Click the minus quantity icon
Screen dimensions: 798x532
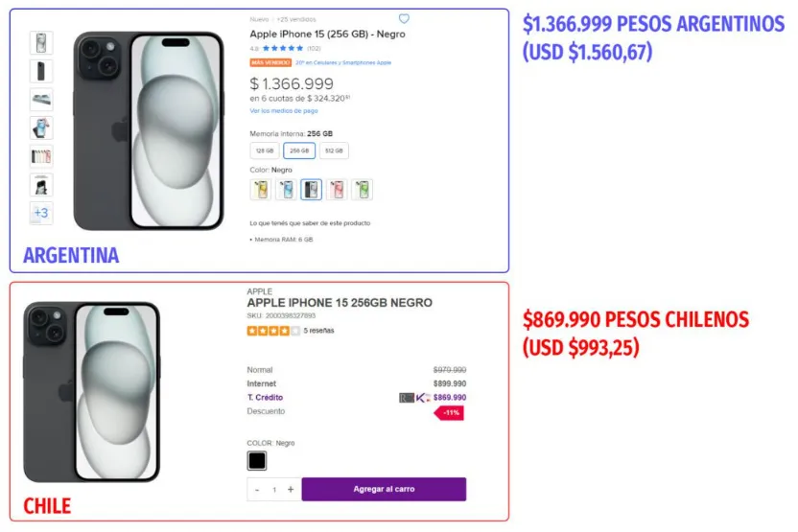[257, 490]
